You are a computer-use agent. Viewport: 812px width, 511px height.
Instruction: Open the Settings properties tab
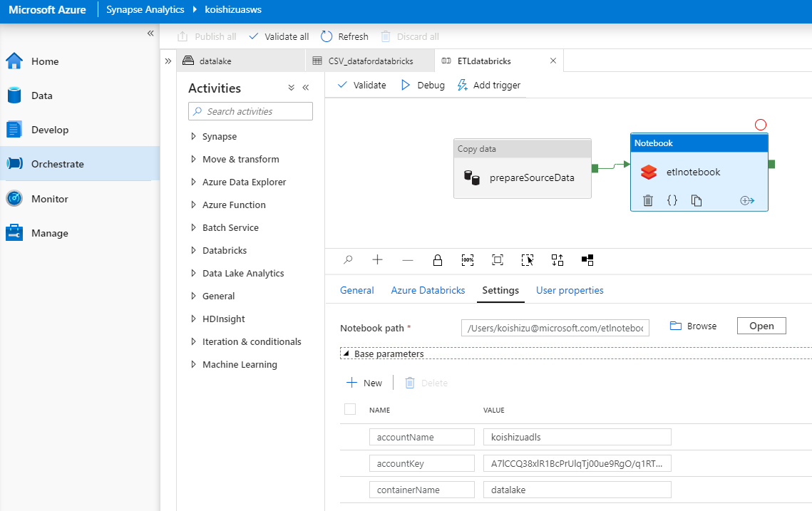[500, 291]
